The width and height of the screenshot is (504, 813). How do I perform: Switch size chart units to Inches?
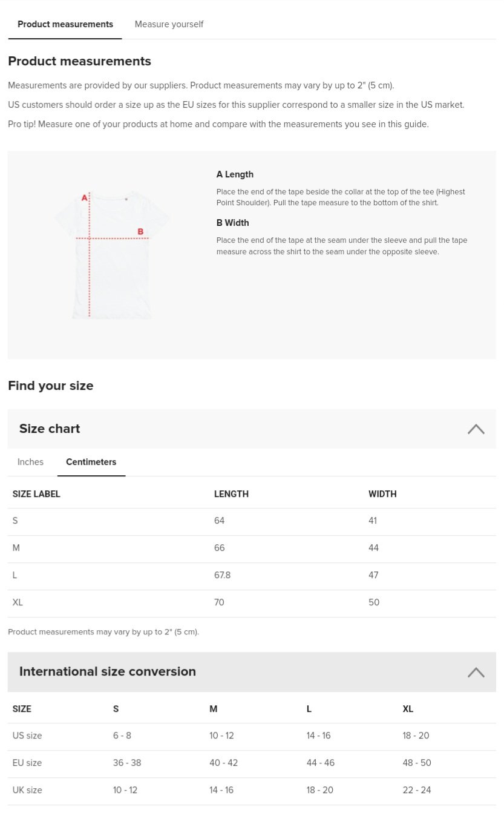[x=30, y=462]
